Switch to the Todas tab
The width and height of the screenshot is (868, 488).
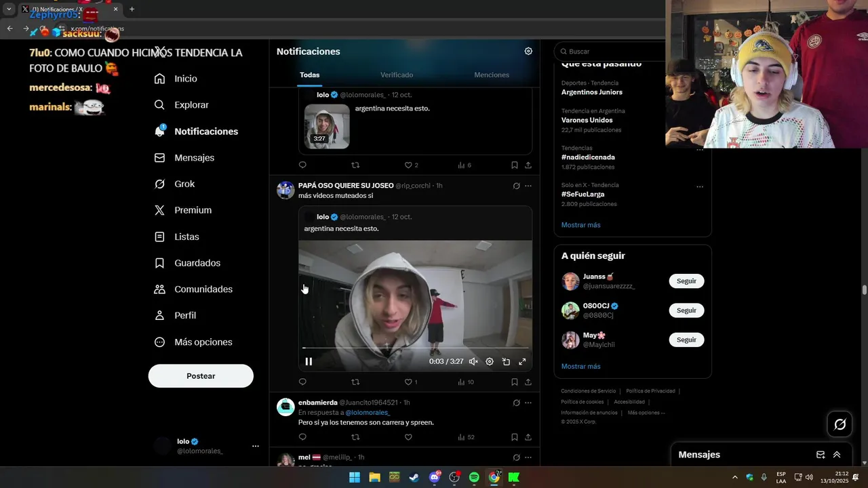point(309,75)
